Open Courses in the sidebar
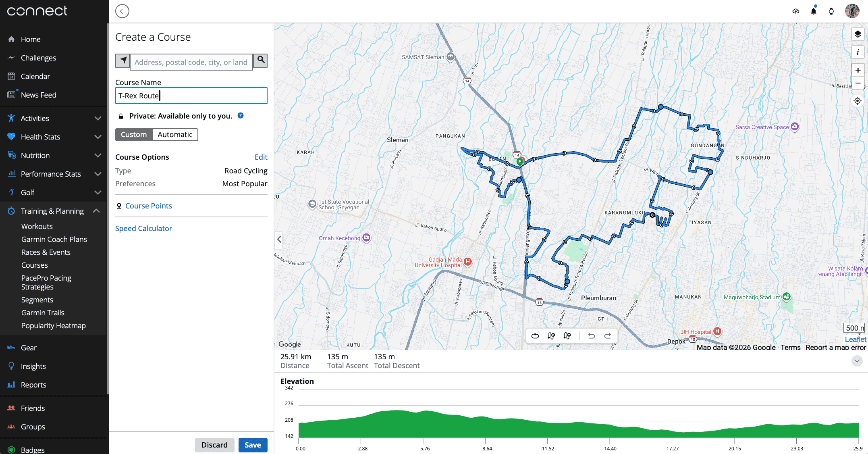 pos(35,265)
